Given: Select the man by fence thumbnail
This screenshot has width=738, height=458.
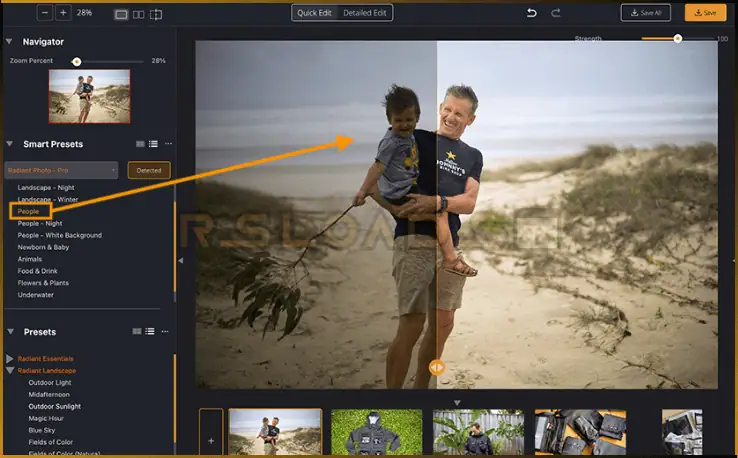Looking at the screenshot, I should click(478, 432).
